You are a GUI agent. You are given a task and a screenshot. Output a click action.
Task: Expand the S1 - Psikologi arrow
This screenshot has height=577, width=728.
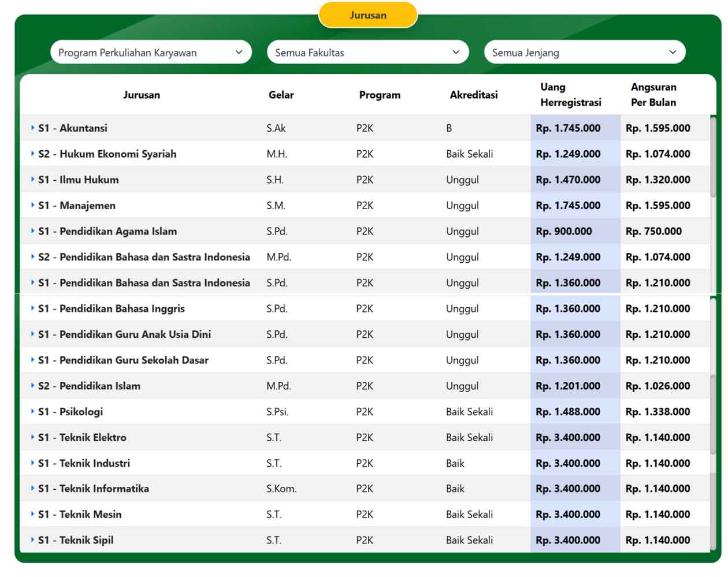[32, 411]
